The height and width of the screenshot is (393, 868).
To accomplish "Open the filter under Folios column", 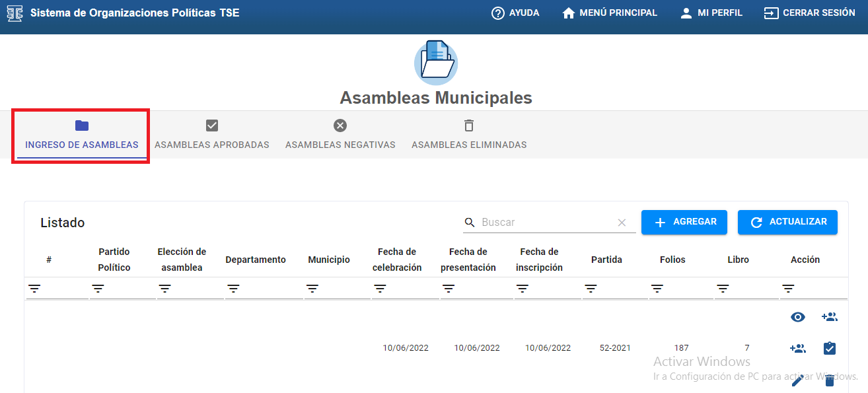I will 657,289.
